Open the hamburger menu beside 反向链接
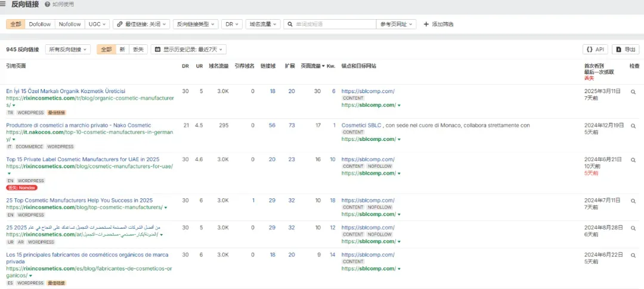 [x=3, y=4]
